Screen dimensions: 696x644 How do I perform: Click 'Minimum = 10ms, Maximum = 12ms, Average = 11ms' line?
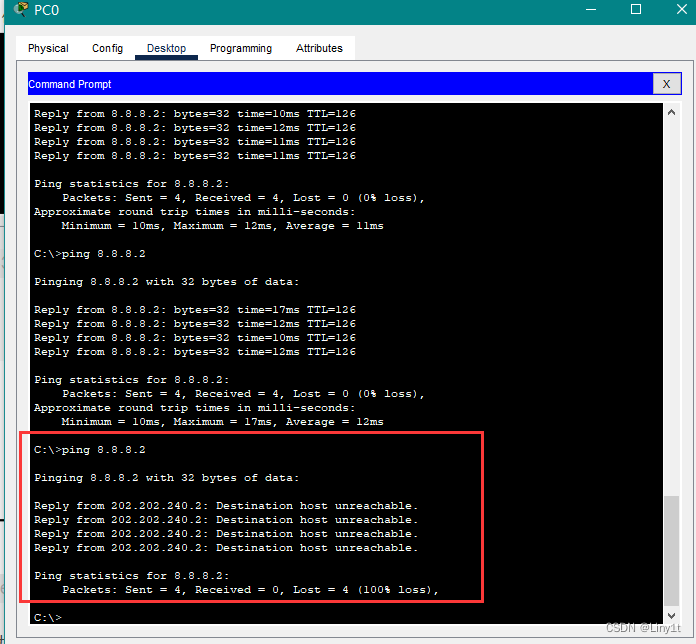222,226
